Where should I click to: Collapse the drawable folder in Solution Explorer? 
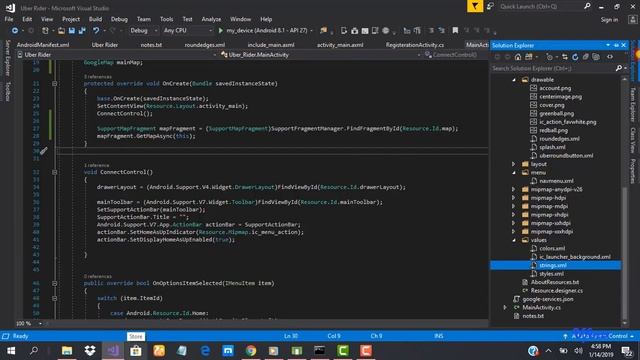point(514,80)
